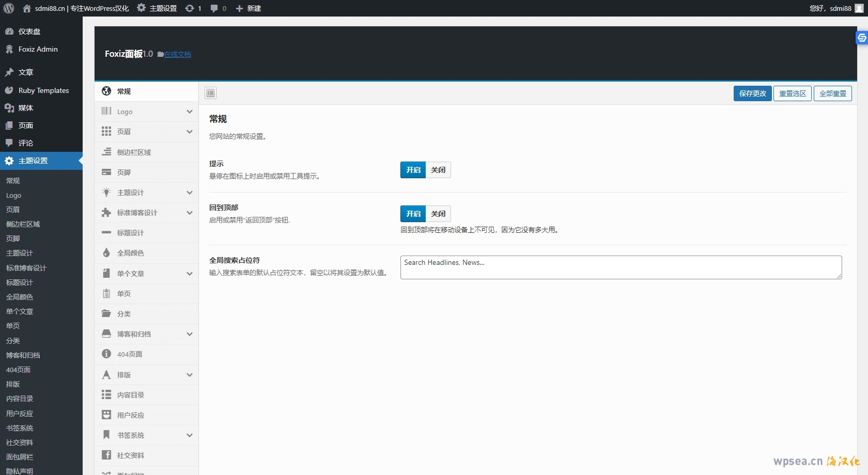Click the grid icon for 页眉 section

tap(106, 131)
